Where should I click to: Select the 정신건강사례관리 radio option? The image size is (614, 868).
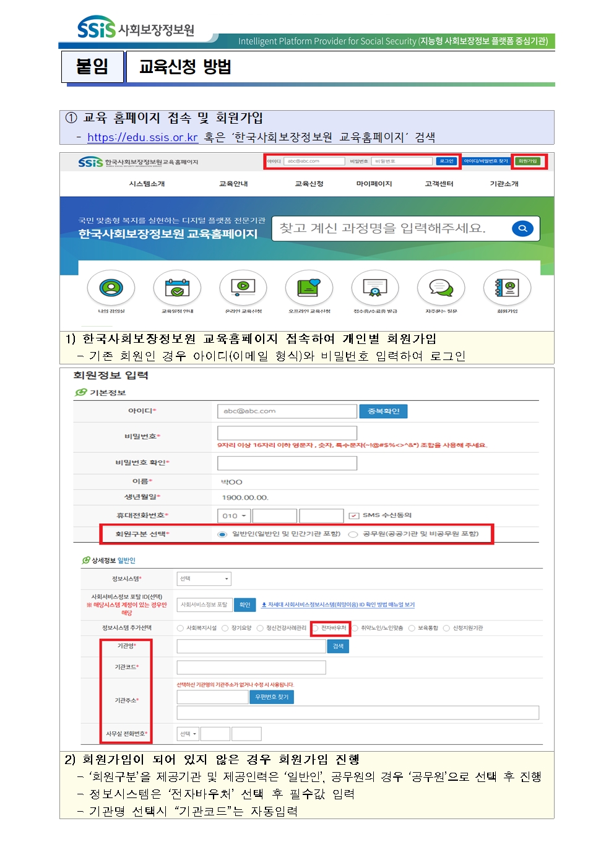[260, 628]
